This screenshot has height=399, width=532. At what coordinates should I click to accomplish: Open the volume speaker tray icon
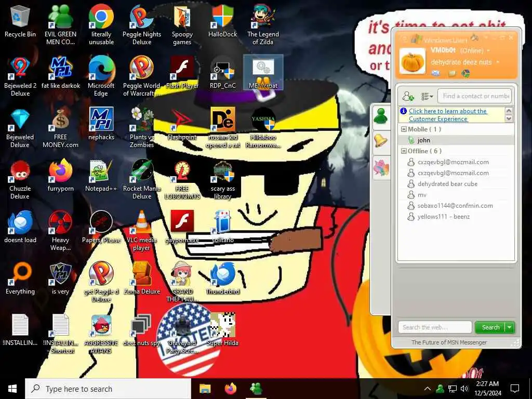[464, 389]
